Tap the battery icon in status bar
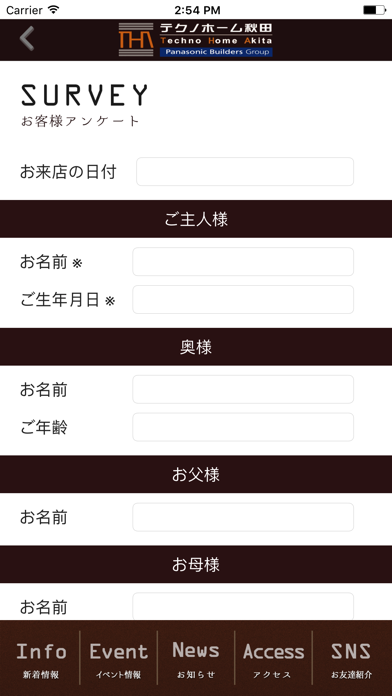Screen dimensions: 392x696 [375, 10]
